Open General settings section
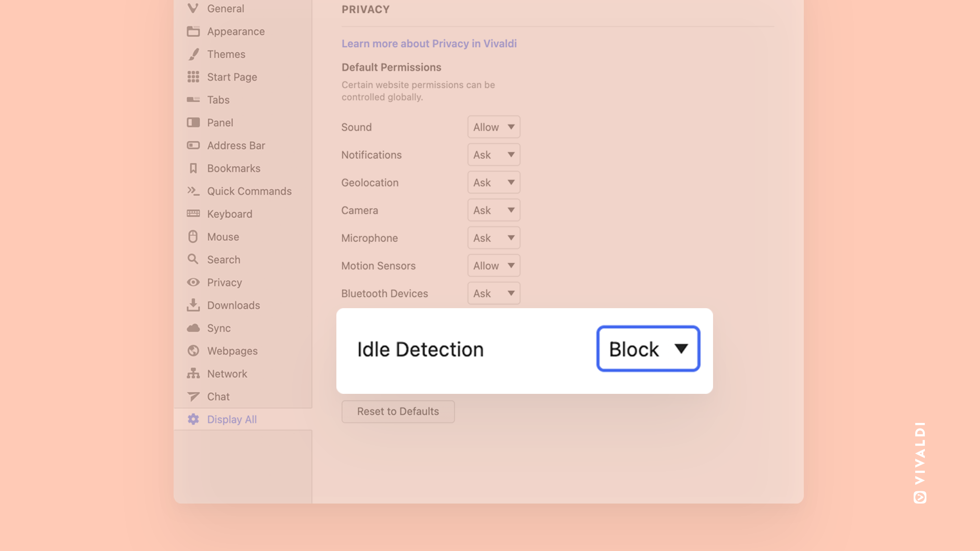 [x=226, y=8]
